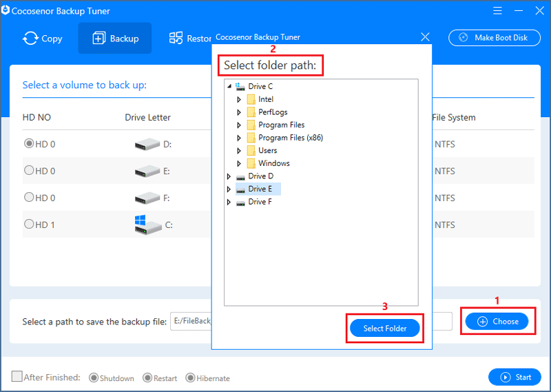
Task: Expand the Drive E node
Action: coord(229,189)
